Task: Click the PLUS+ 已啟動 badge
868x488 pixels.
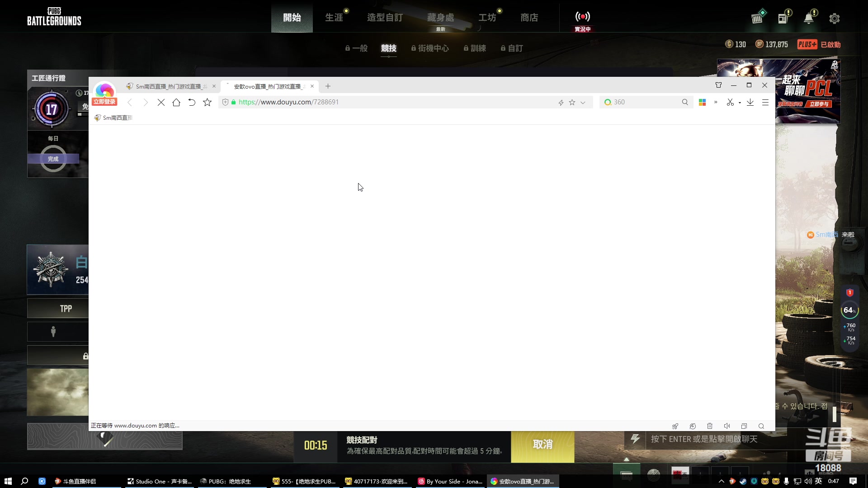Action: click(x=819, y=45)
